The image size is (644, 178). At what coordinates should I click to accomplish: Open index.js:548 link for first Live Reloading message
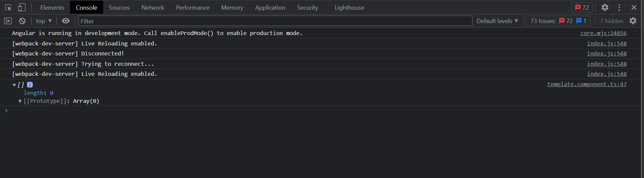pyautogui.click(x=607, y=43)
